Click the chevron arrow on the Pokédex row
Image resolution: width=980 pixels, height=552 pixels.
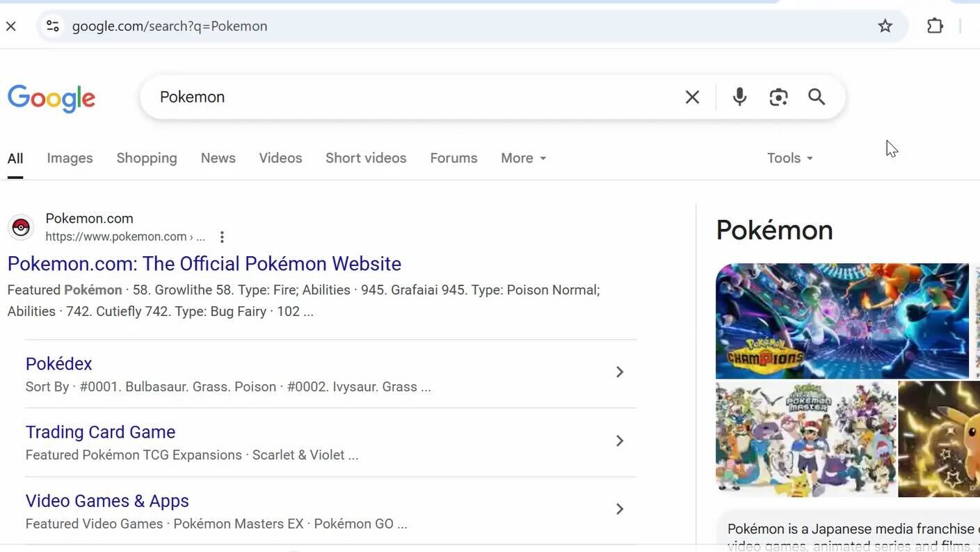pos(619,372)
